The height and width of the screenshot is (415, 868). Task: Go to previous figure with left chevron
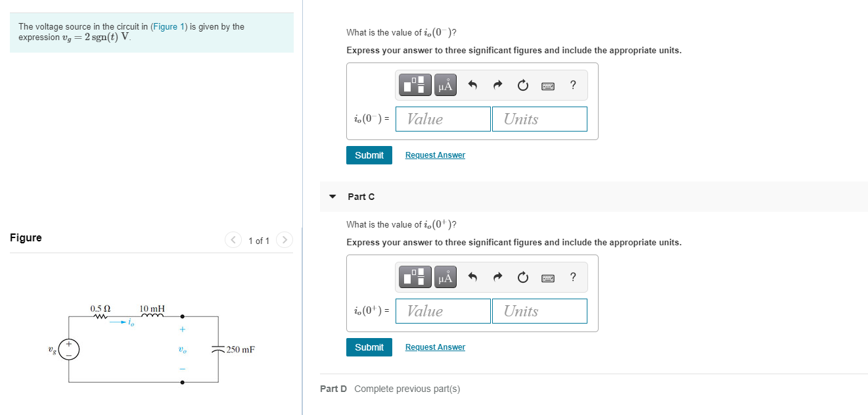[x=233, y=240]
